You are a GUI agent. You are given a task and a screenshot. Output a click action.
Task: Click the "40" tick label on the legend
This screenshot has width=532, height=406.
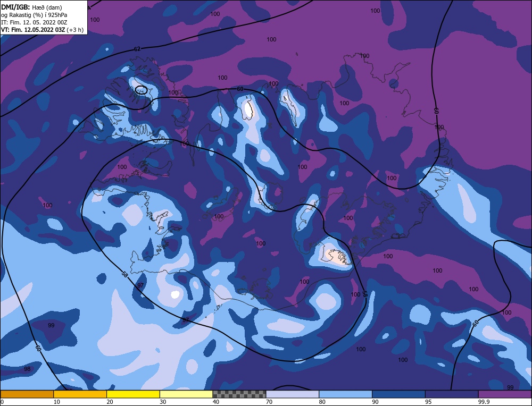pos(216,402)
